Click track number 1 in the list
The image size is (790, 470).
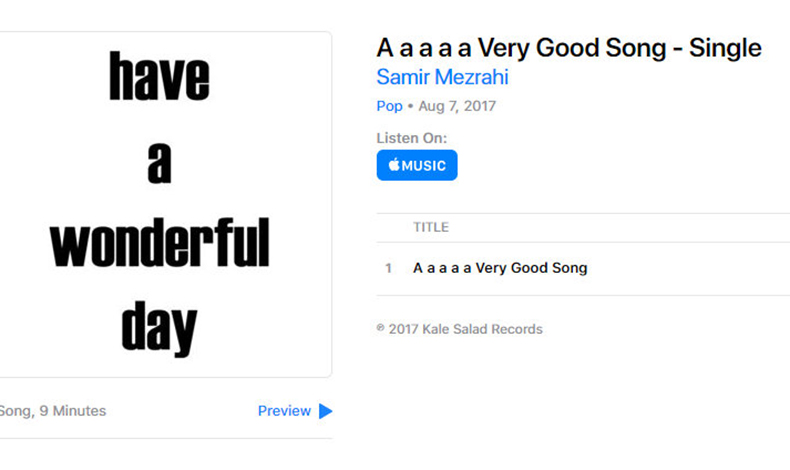pyautogui.click(x=388, y=268)
